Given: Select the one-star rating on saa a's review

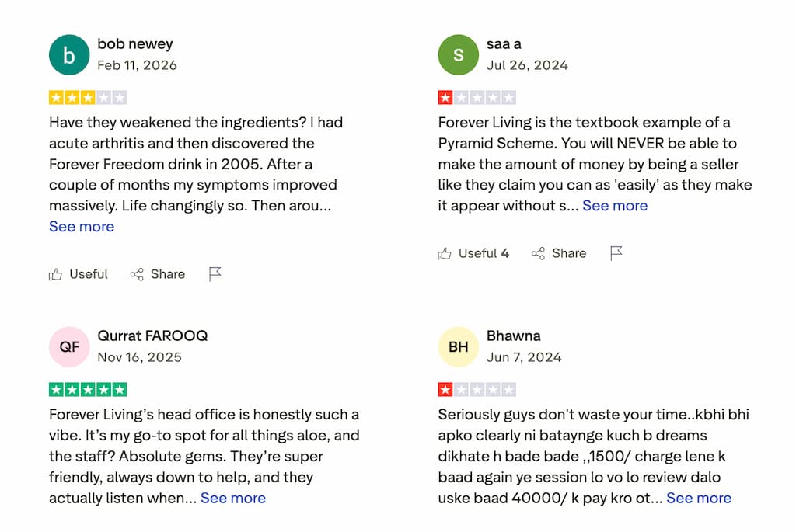Looking at the screenshot, I should [477, 96].
